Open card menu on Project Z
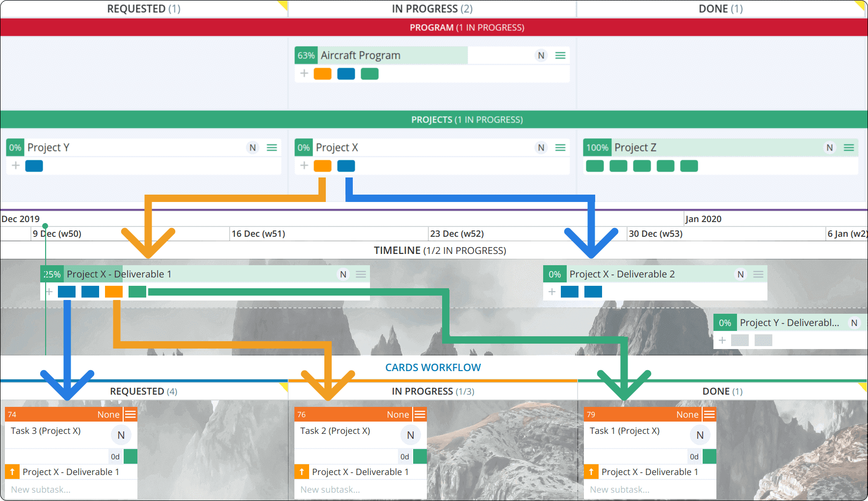This screenshot has height=501, width=868. 849,147
